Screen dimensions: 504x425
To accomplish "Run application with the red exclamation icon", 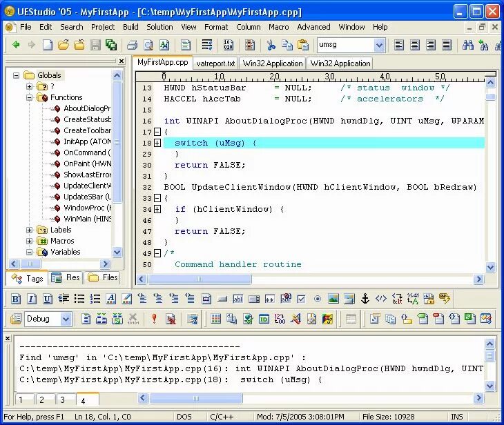I will (154, 319).
